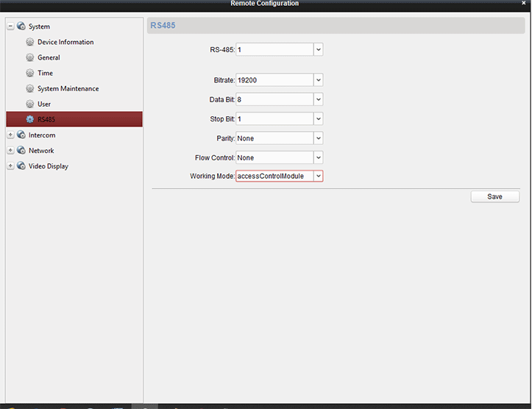The height and width of the screenshot is (409, 532).
Task: Open the Parity dropdown
Action: 319,138
